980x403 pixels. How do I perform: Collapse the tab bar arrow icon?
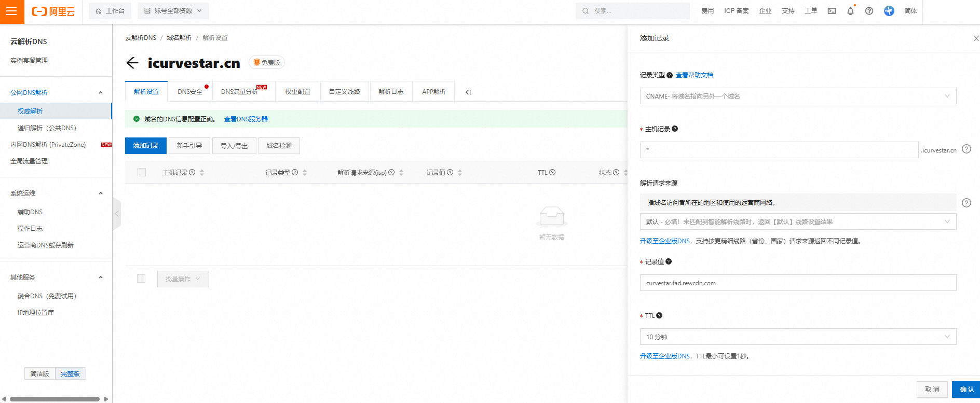click(468, 92)
